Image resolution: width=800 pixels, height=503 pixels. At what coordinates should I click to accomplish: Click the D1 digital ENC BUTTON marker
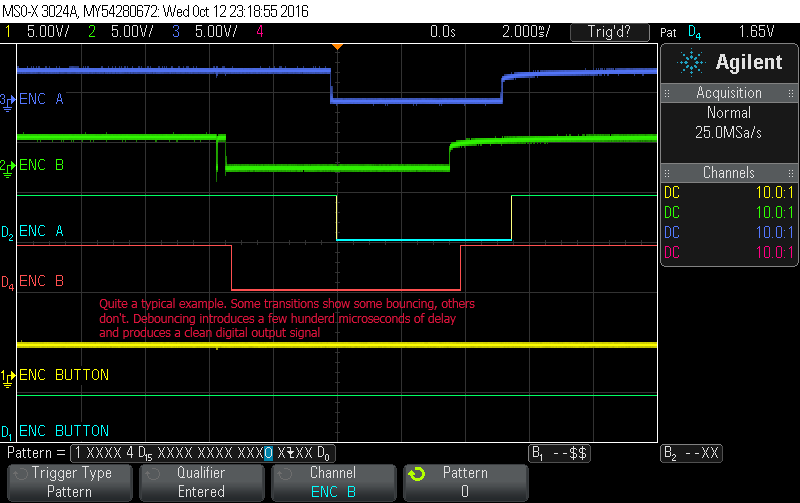coord(8,432)
